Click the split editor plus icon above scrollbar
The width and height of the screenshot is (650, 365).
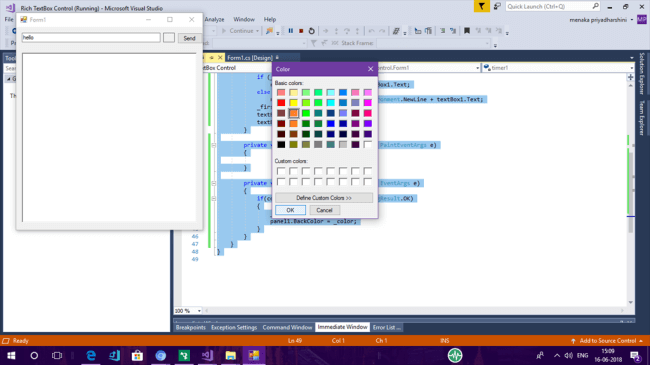point(631,77)
